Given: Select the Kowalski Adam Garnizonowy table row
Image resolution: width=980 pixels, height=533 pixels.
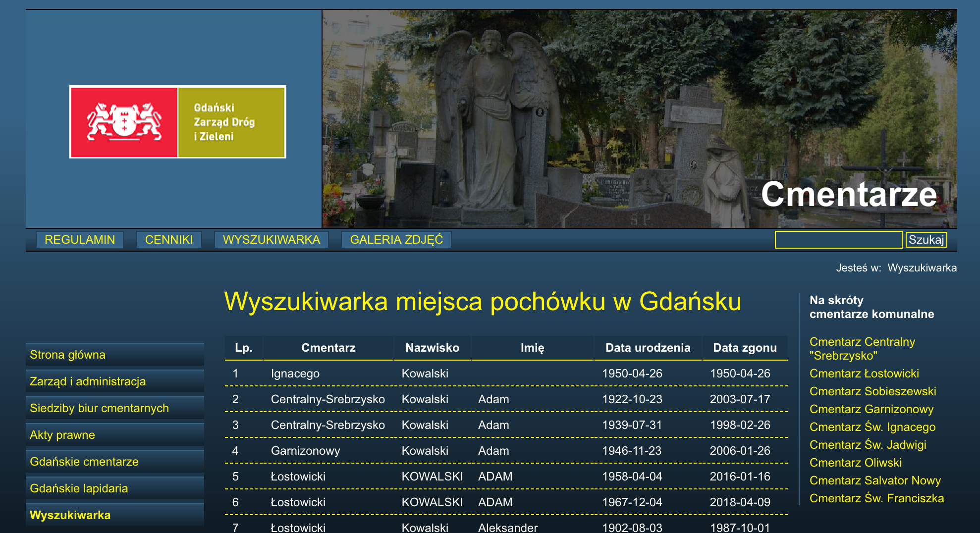Looking at the screenshot, I should tap(495, 451).
